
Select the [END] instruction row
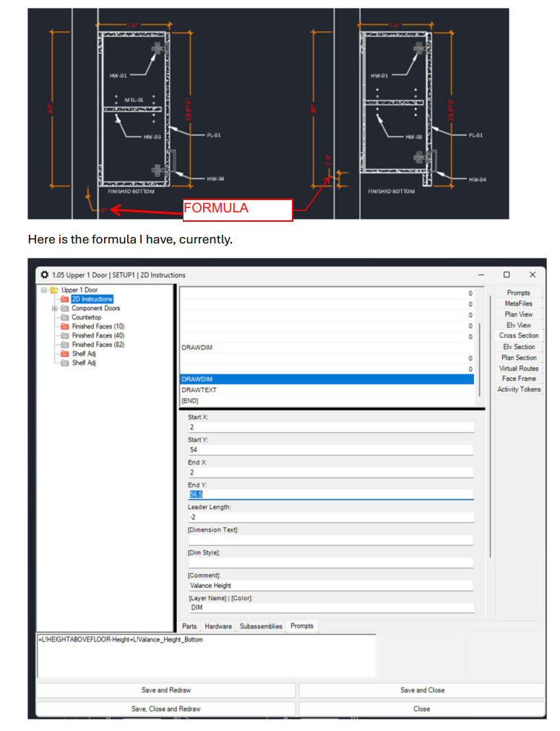(327, 401)
